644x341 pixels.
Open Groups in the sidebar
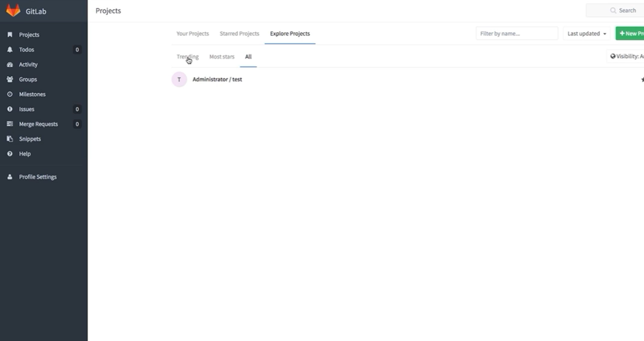click(44, 79)
